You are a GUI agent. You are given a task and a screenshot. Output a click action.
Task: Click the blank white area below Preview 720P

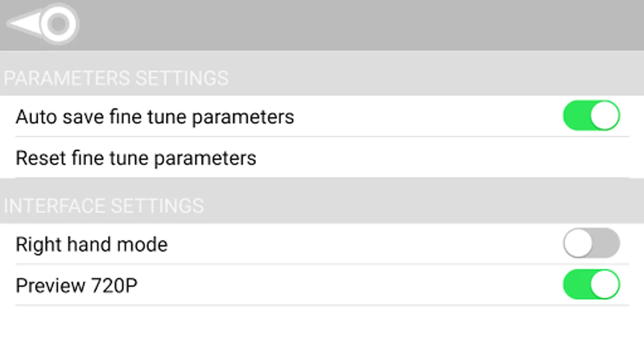click(x=322, y=334)
